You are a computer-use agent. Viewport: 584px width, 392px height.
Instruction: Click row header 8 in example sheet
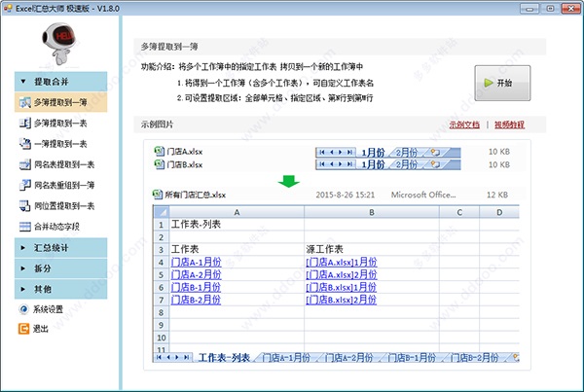162,312
